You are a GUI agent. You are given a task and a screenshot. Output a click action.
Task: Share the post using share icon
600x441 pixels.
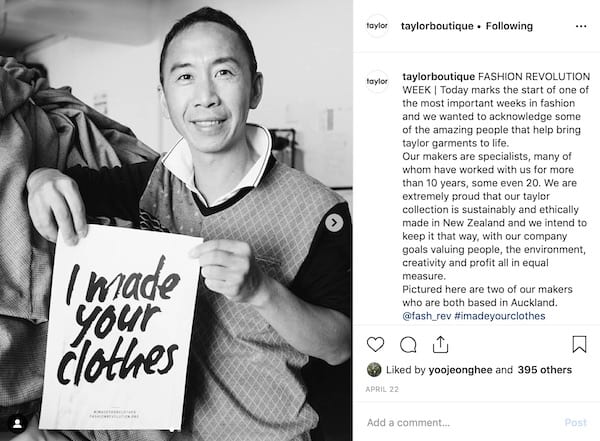tap(440, 345)
